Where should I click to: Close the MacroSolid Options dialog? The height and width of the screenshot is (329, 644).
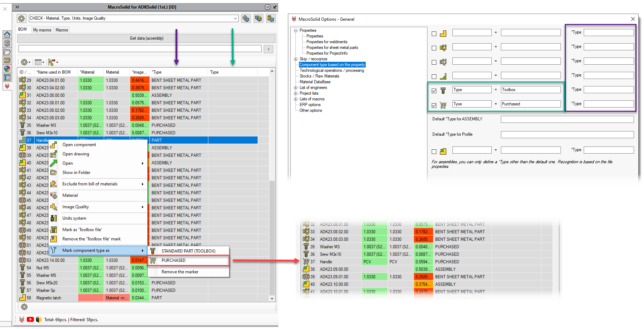[x=633, y=19]
